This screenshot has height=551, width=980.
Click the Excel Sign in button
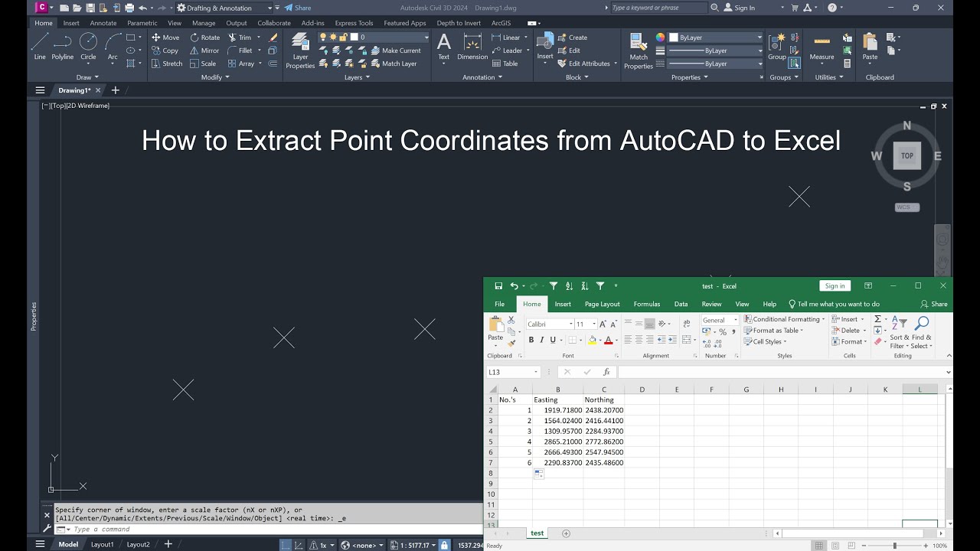[835, 285]
